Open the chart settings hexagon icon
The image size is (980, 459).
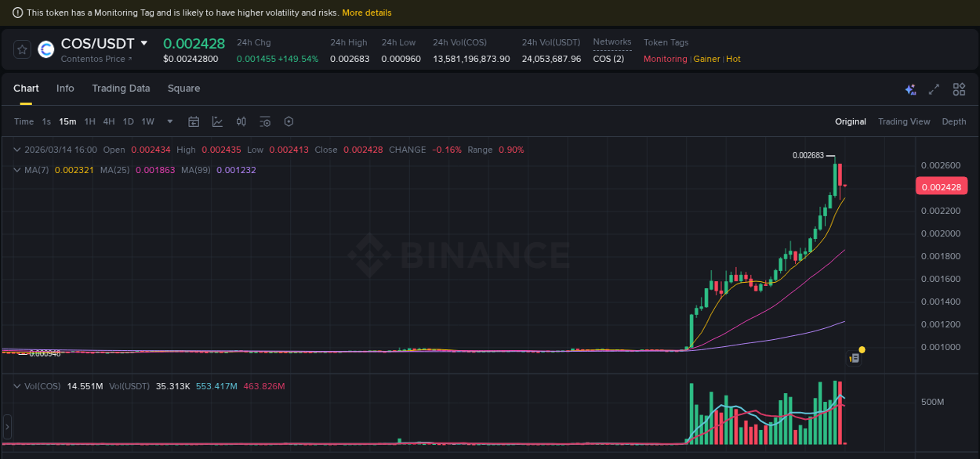click(288, 121)
